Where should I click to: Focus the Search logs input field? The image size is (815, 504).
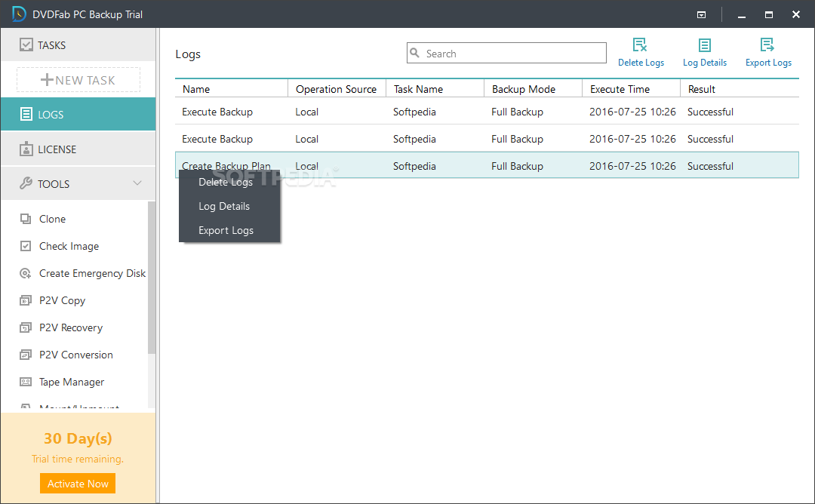[x=506, y=53]
